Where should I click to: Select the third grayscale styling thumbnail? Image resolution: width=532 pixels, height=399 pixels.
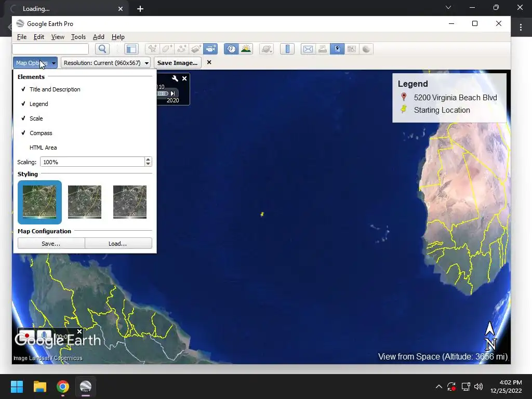(x=129, y=202)
